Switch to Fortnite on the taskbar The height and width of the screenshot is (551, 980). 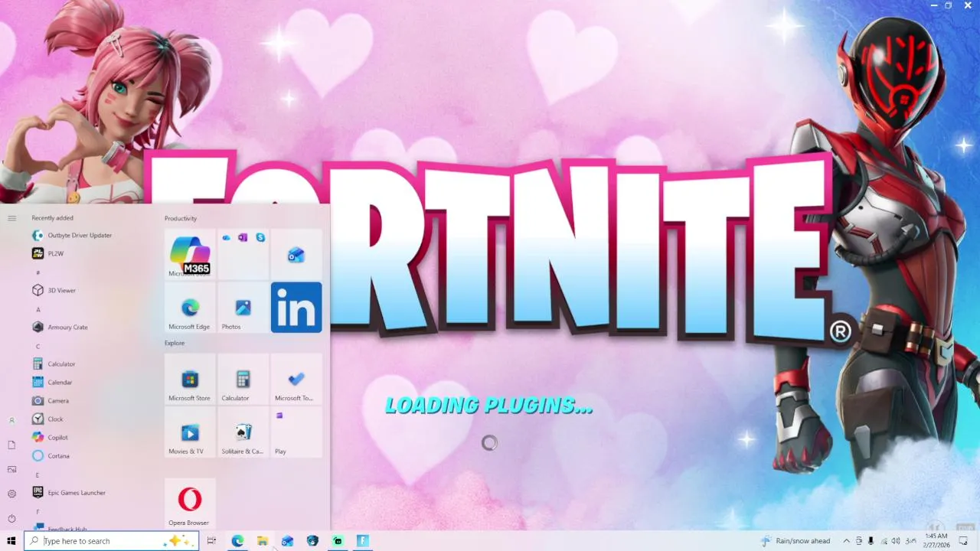[363, 541]
